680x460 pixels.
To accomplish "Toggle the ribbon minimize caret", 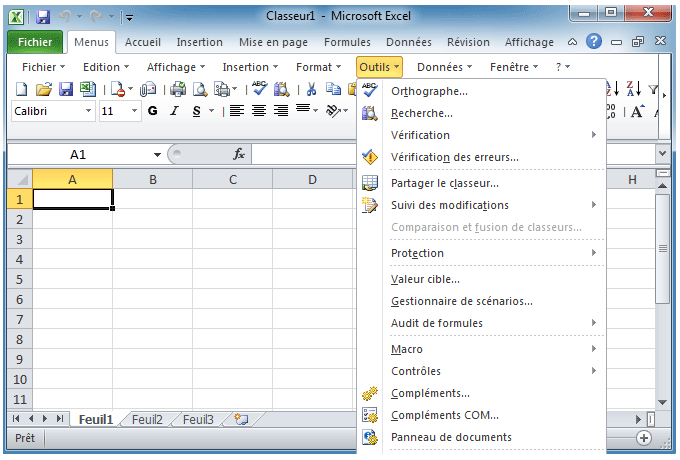I will 572,42.
